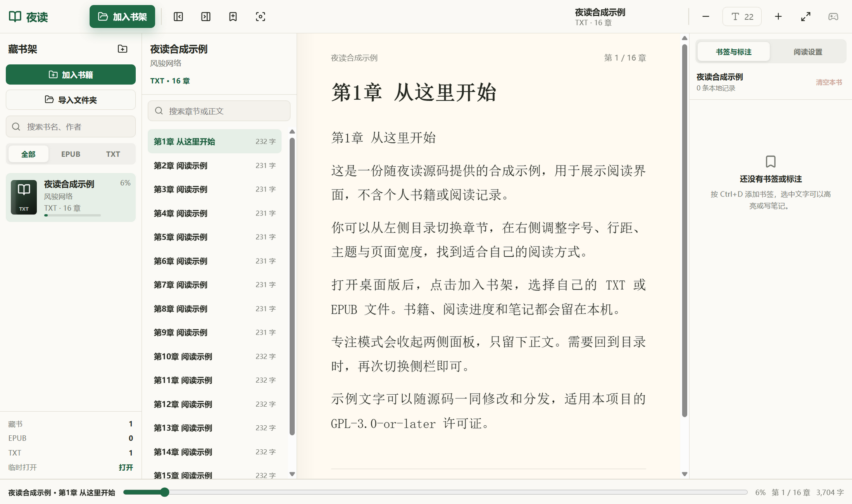Click the 3,704 字 count in the status bar
Image resolution: width=852 pixels, height=504 pixels.
pyautogui.click(x=830, y=492)
